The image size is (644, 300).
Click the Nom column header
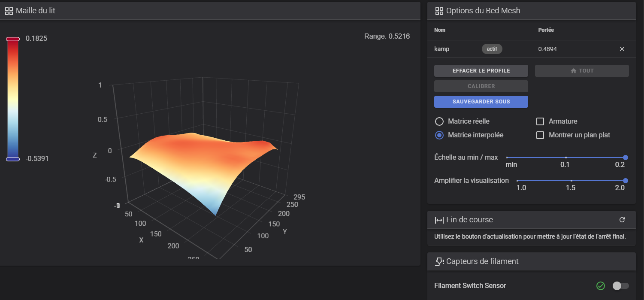coord(440,30)
